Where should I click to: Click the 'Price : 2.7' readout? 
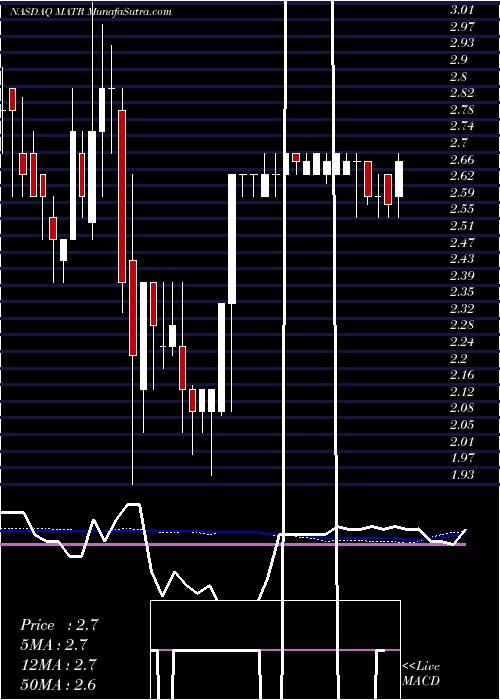pyautogui.click(x=59, y=625)
